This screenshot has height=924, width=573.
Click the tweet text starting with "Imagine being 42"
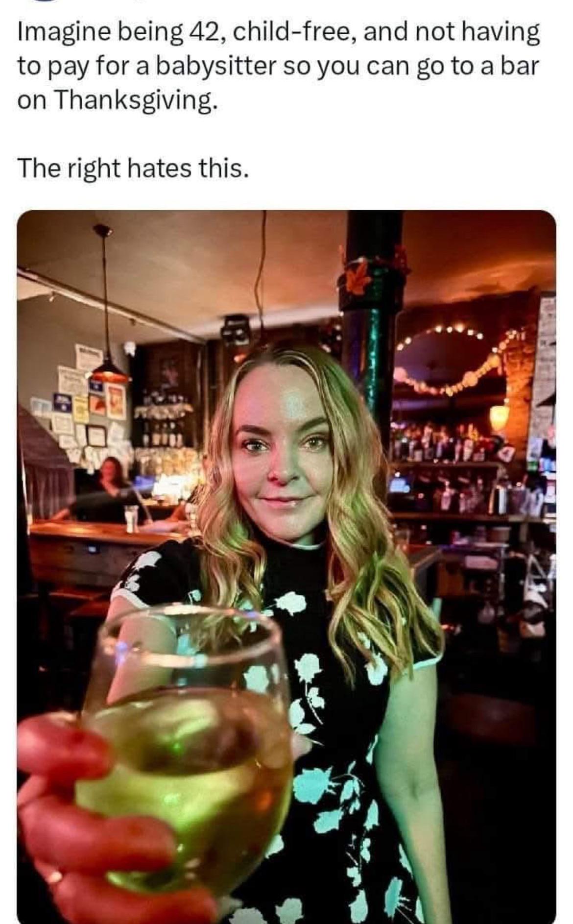279,66
